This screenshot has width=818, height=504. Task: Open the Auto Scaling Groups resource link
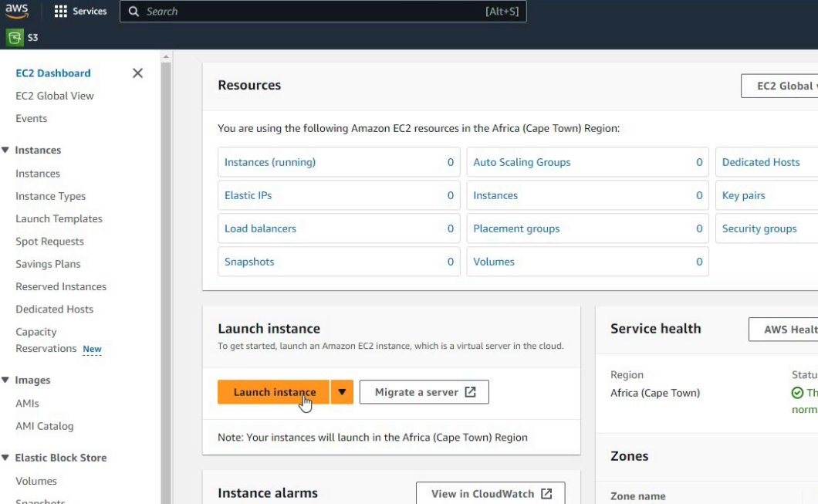pyautogui.click(x=522, y=162)
